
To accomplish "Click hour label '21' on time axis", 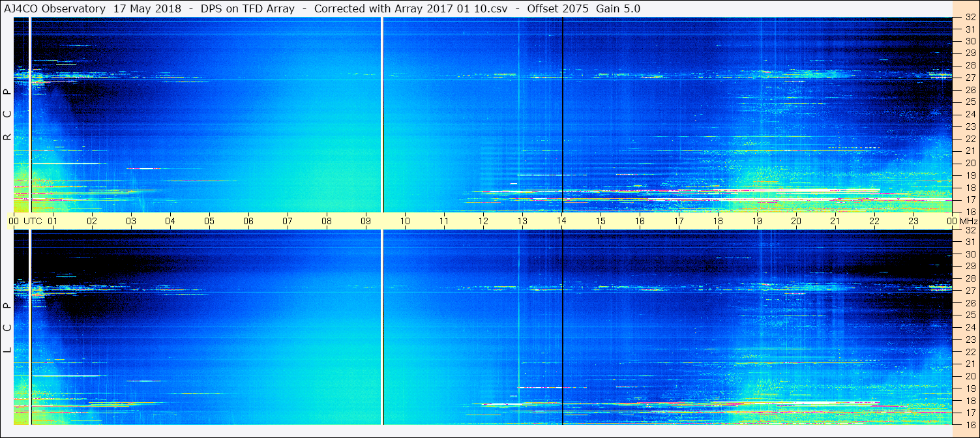I will [x=835, y=221].
